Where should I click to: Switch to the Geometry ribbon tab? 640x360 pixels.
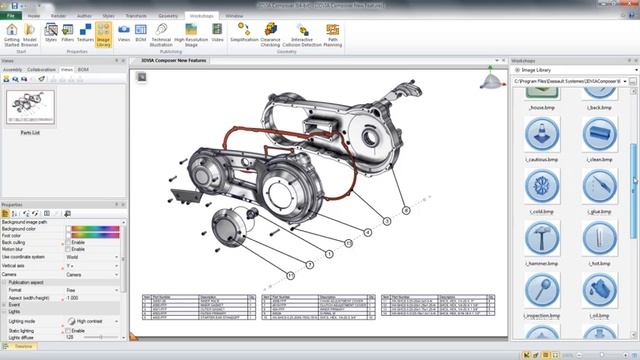pos(168,16)
